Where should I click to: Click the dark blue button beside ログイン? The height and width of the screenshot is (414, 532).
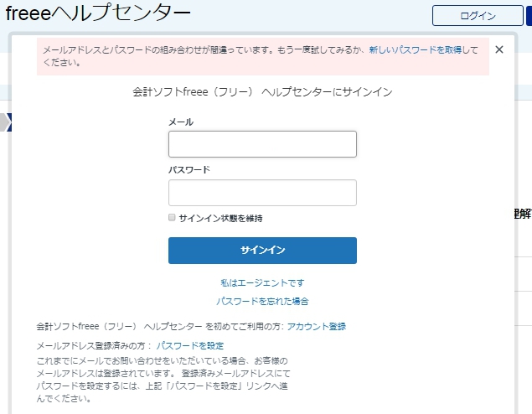pyautogui.click(x=528, y=16)
